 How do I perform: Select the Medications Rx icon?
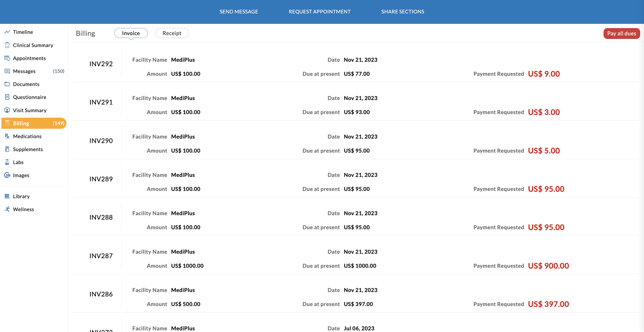pyautogui.click(x=7, y=136)
